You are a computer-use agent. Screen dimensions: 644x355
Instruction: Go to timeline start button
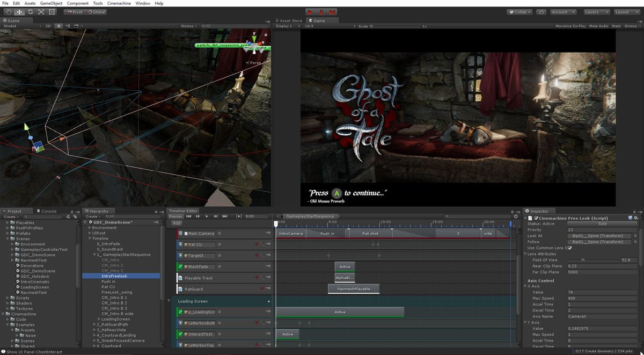(189, 216)
